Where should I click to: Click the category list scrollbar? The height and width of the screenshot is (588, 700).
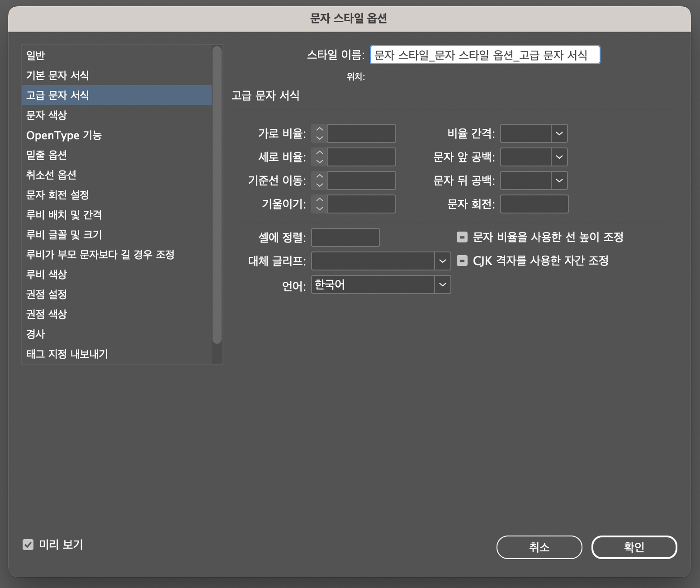tap(217, 194)
